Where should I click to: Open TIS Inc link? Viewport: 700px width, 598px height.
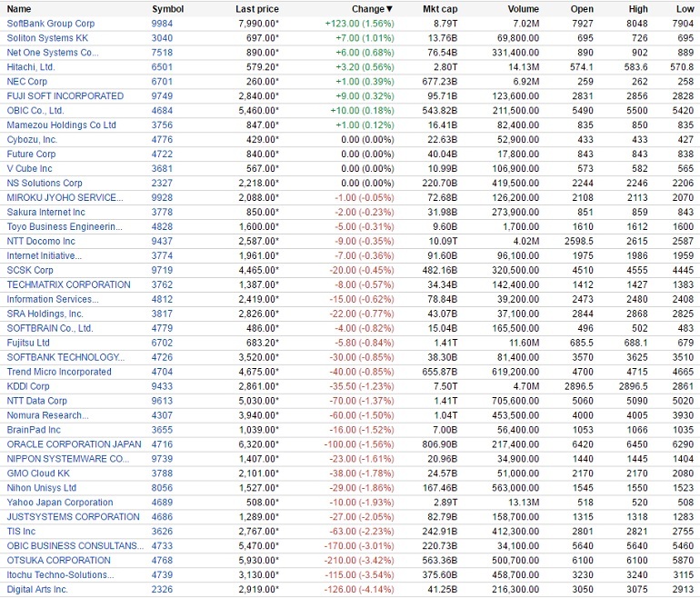[x=21, y=531]
